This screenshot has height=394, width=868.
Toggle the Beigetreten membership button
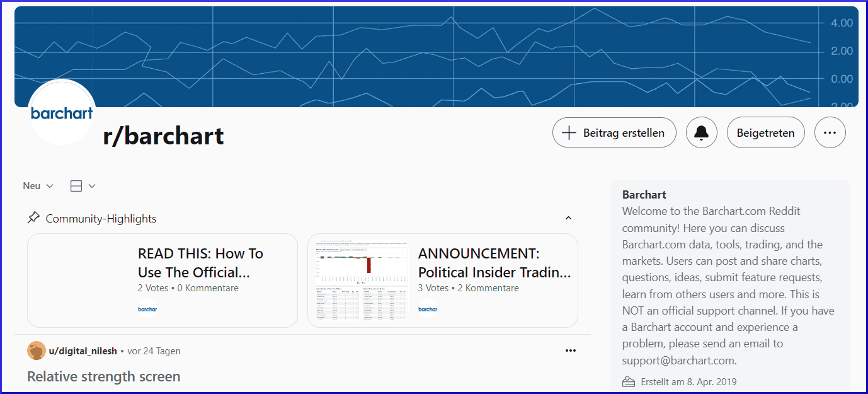coord(765,133)
